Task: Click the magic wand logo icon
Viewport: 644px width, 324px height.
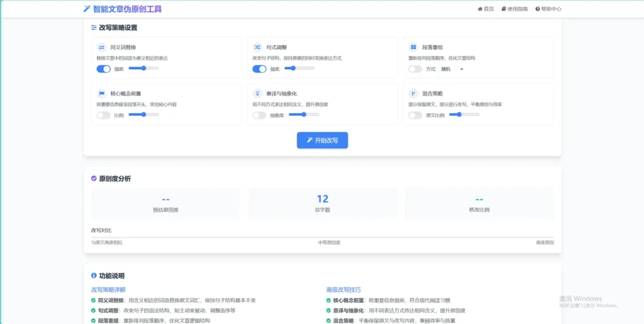Action: pyautogui.click(x=87, y=9)
